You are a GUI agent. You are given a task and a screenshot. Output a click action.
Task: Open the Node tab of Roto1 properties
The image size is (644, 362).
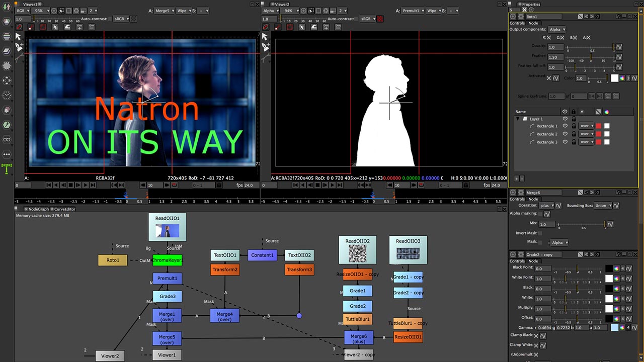click(x=533, y=23)
